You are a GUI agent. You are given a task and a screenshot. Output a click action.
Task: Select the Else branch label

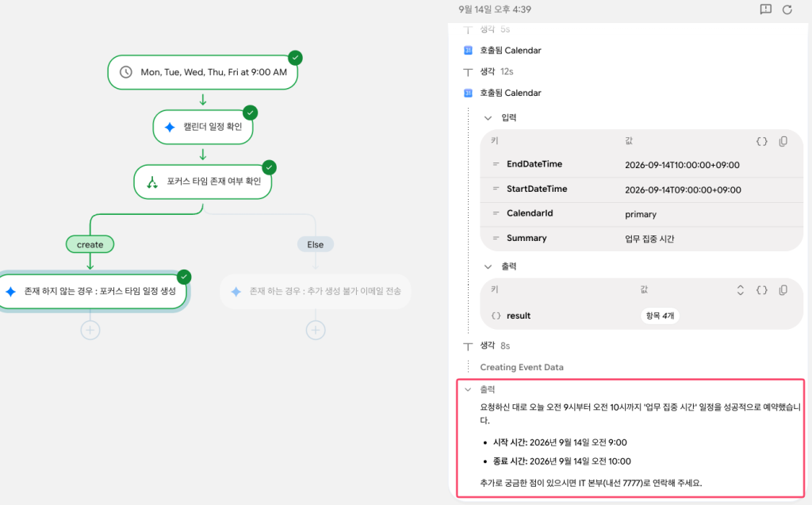(315, 244)
